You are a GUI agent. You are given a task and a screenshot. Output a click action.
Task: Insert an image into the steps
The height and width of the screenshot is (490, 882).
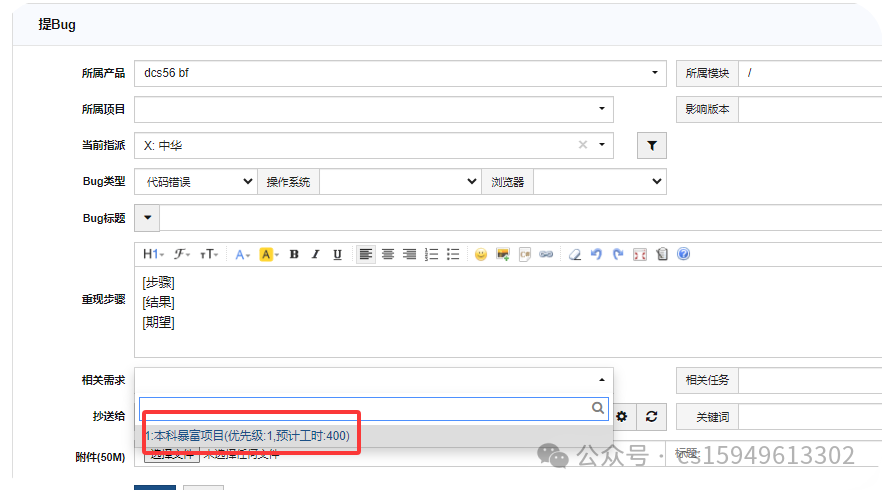click(x=503, y=254)
